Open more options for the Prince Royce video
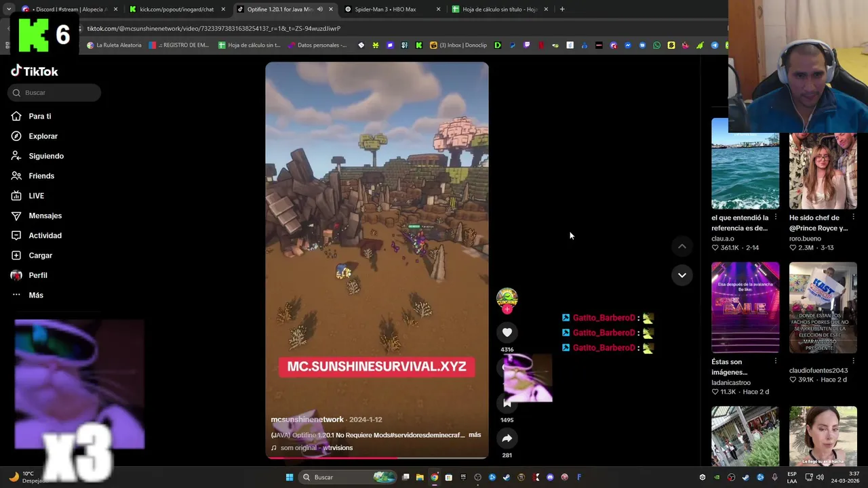The image size is (868, 488). [x=853, y=218]
